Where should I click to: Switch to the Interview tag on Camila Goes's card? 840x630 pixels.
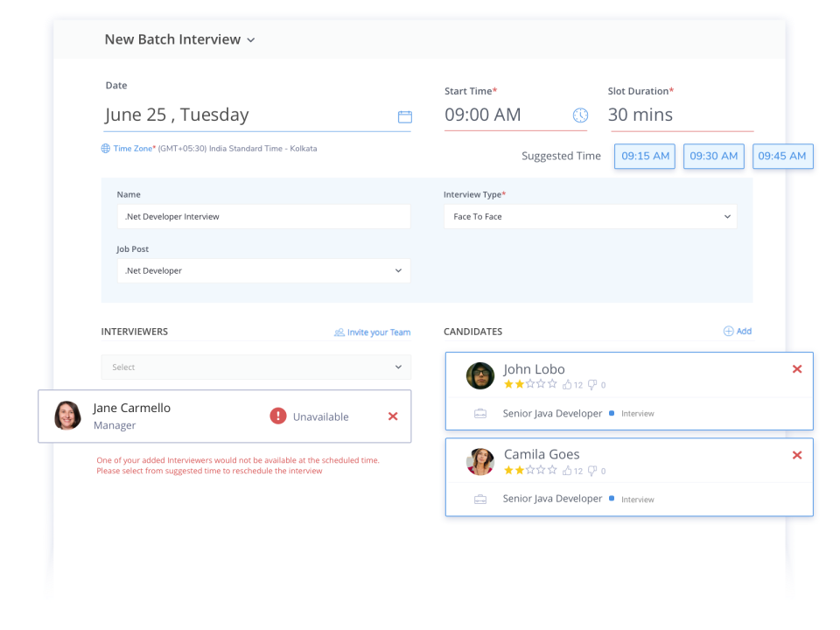[x=636, y=499]
